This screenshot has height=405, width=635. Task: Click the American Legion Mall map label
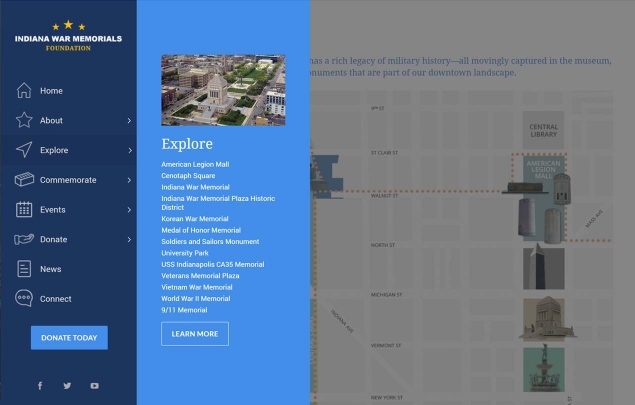[x=543, y=170]
